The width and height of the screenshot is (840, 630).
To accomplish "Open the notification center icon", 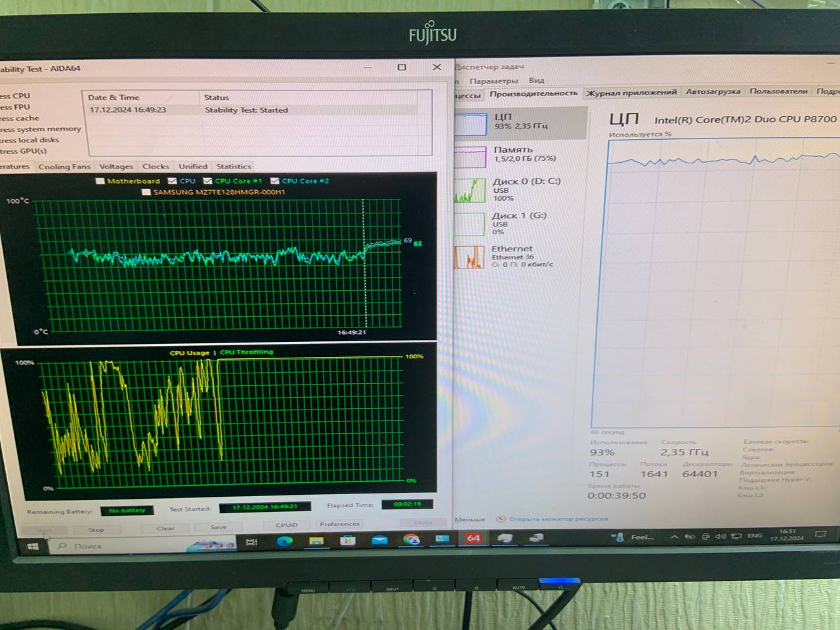I will click(x=820, y=534).
